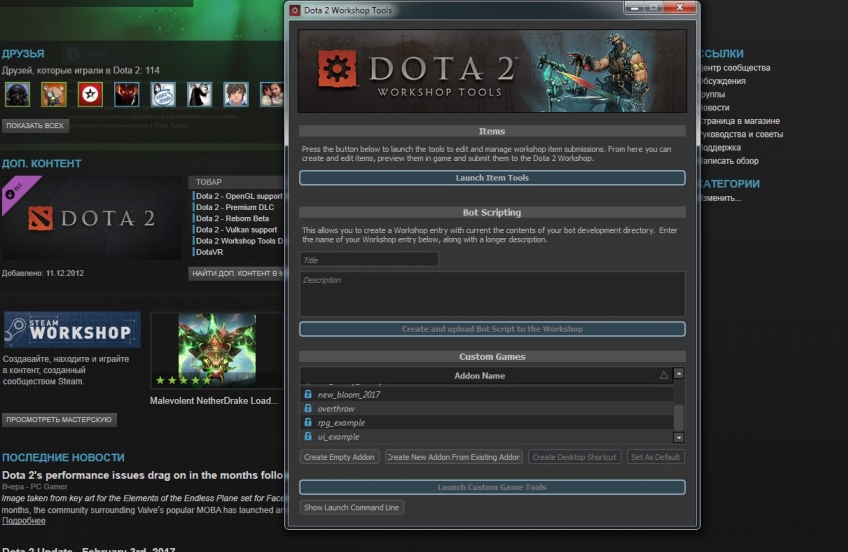This screenshot has width=848, height=552.
Task: Click ПРОСМОТРЕТЬ МАСТЕРСКУЮ button
Action: pyautogui.click(x=59, y=420)
